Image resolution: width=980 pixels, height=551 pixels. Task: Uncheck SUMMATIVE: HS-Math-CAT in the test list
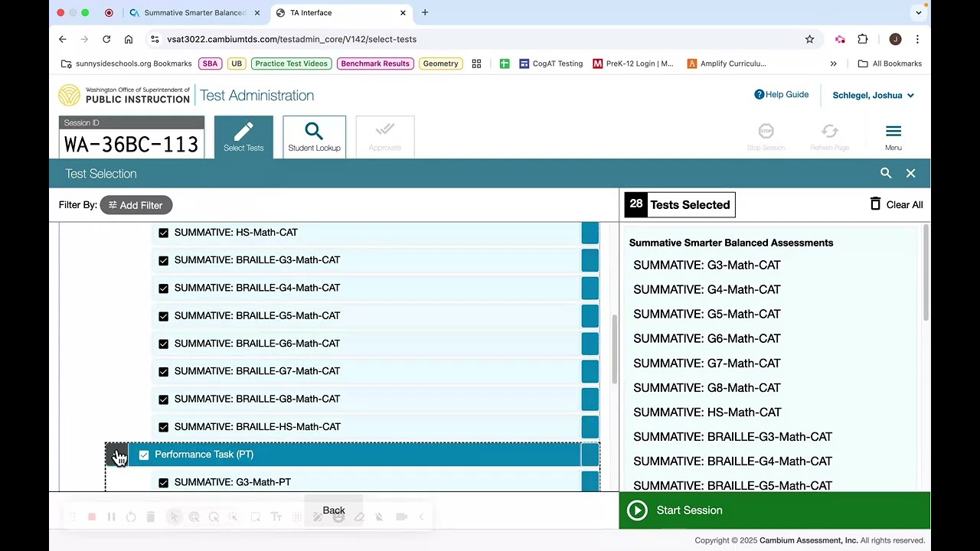[163, 233]
